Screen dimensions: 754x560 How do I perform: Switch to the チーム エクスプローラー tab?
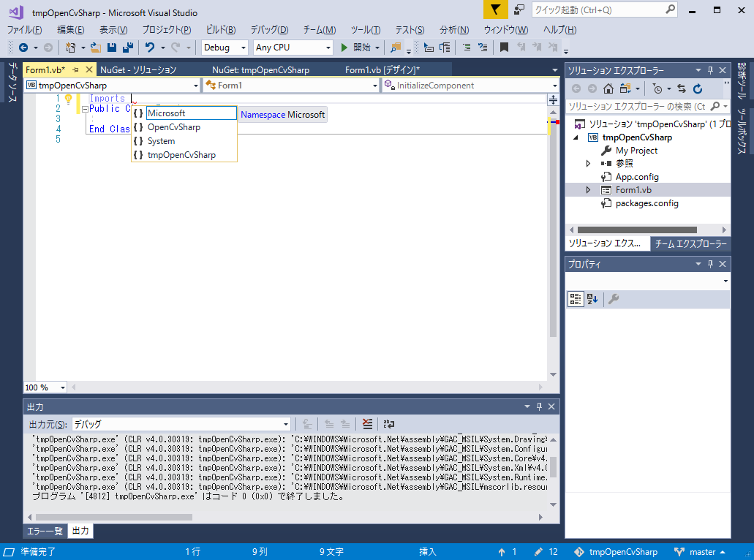tap(690, 243)
